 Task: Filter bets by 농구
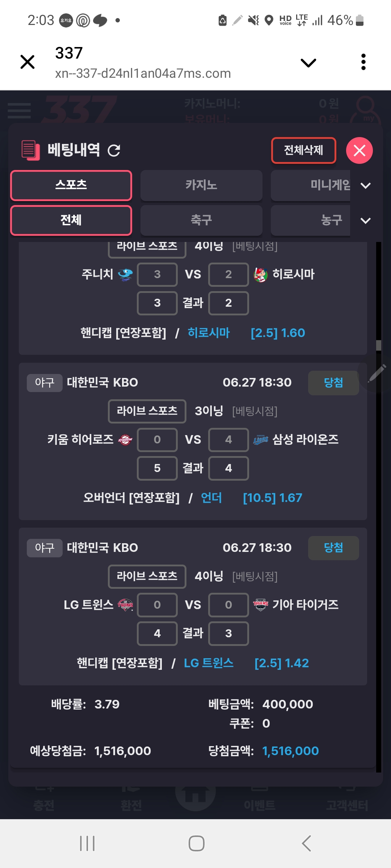tap(311, 220)
